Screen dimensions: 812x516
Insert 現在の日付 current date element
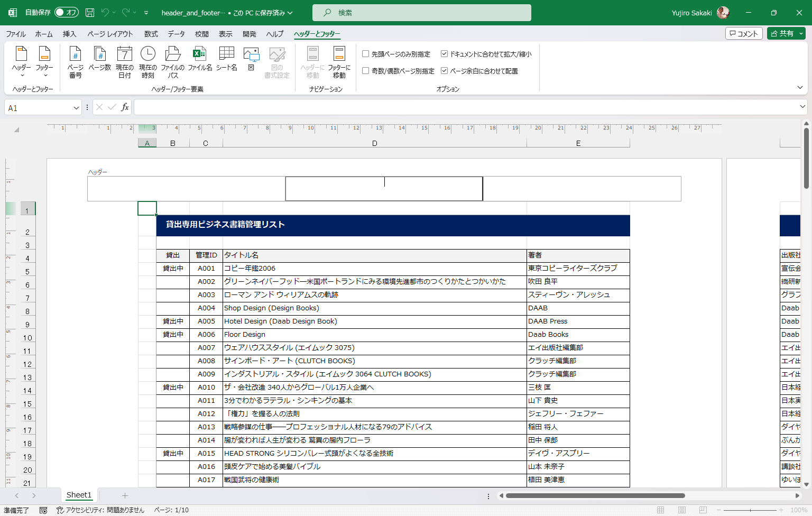(x=124, y=62)
